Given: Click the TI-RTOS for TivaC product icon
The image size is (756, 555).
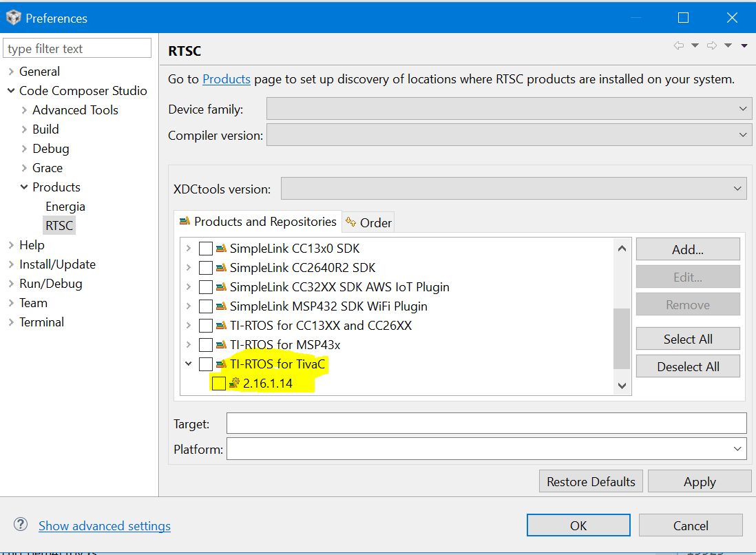Looking at the screenshot, I should tap(221, 364).
